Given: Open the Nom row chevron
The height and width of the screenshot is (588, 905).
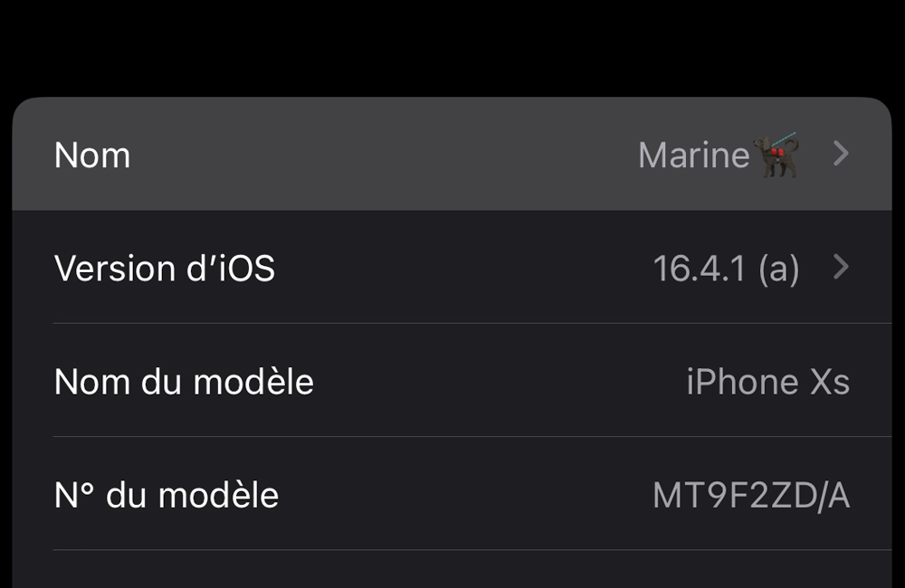Looking at the screenshot, I should 841,155.
